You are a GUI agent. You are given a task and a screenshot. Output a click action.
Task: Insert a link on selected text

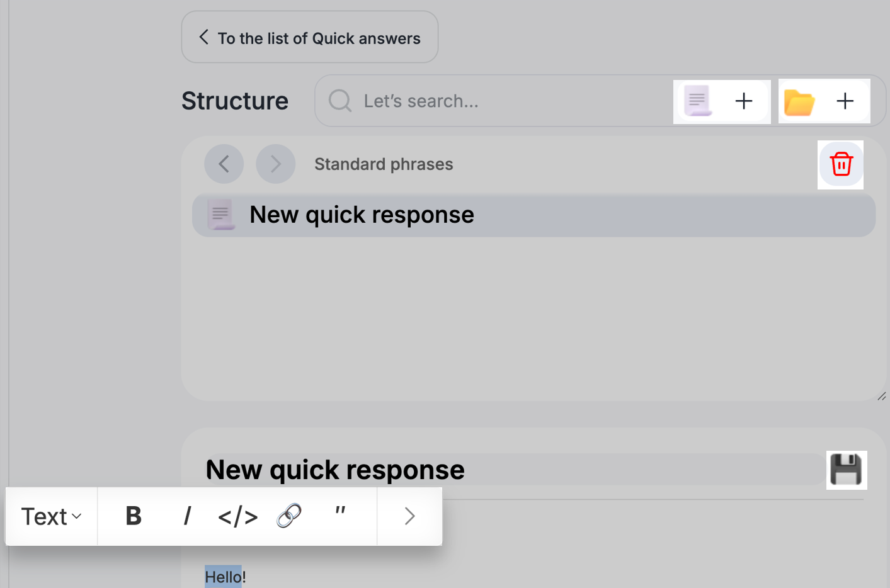pyautogui.click(x=289, y=516)
